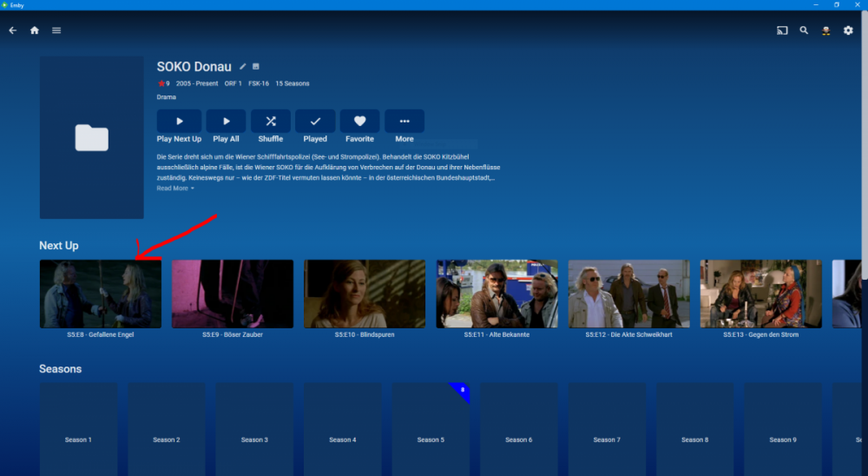The width and height of the screenshot is (868, 476).
Task: Open Emby settings gear
Action: (848, 30)
